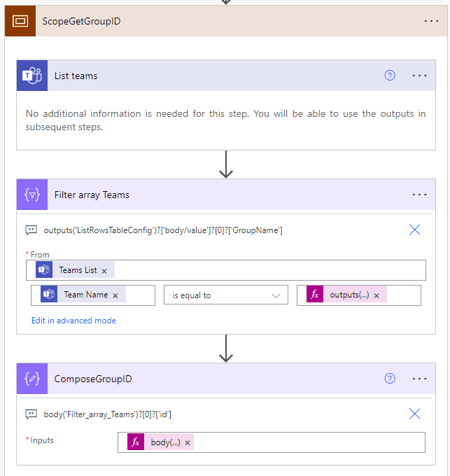Insert step between List teams and Filter array
450x476 pixels.
click(226, 164)
